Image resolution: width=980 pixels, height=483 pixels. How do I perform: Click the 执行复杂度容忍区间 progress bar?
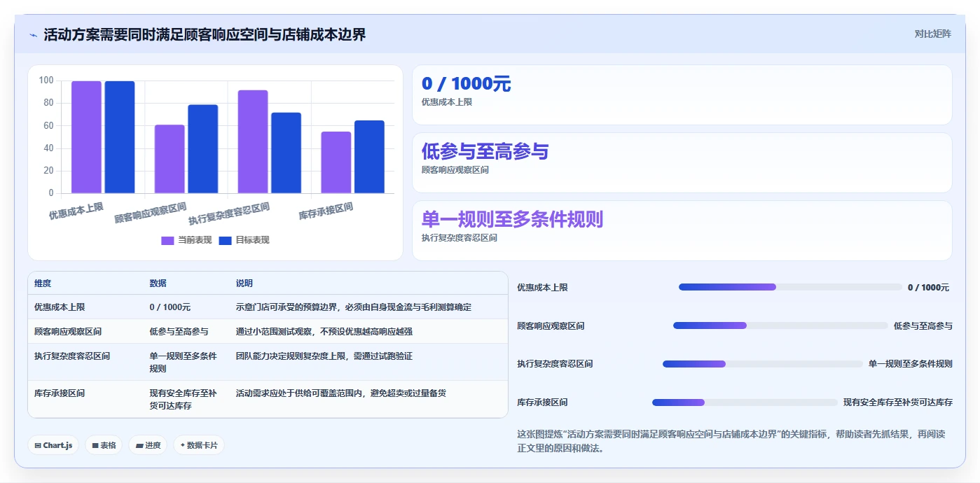tap(763, 364)
